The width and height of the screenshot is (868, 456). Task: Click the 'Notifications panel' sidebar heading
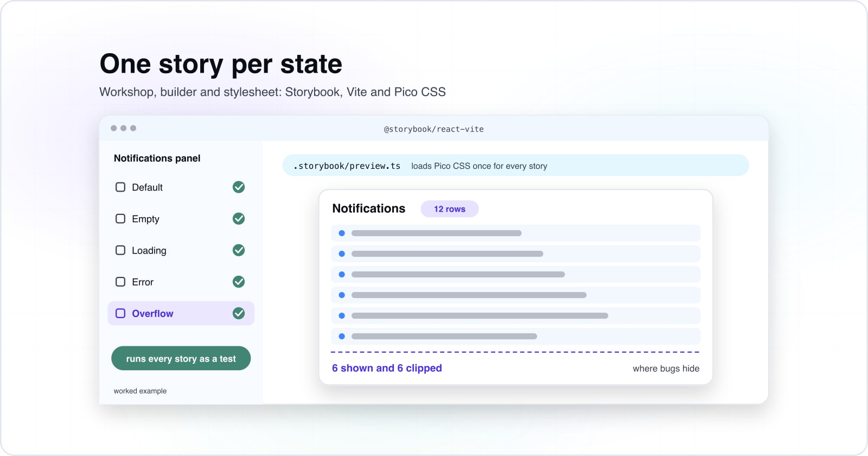coord(157,159)
